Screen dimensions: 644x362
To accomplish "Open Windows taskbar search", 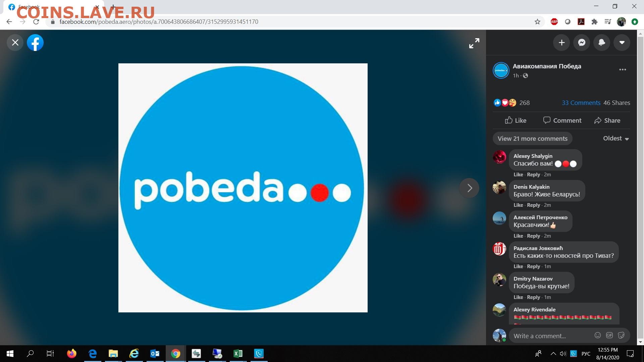I will pos(30,354).
